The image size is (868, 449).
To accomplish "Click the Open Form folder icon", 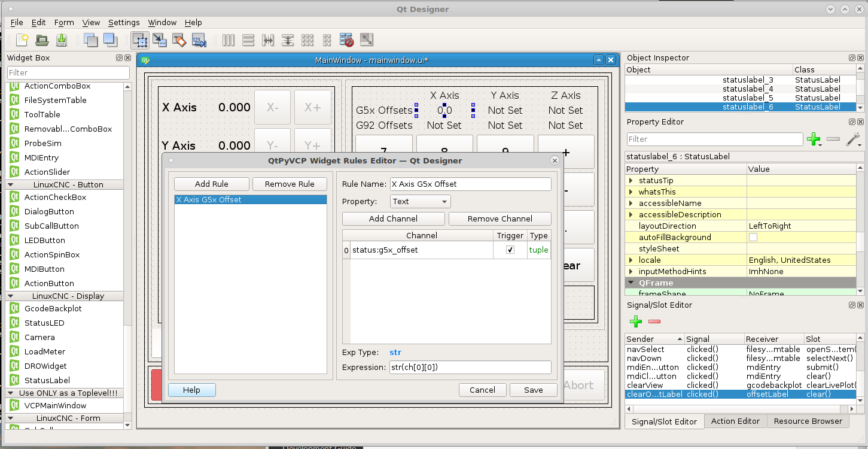I will pos(42,40).
